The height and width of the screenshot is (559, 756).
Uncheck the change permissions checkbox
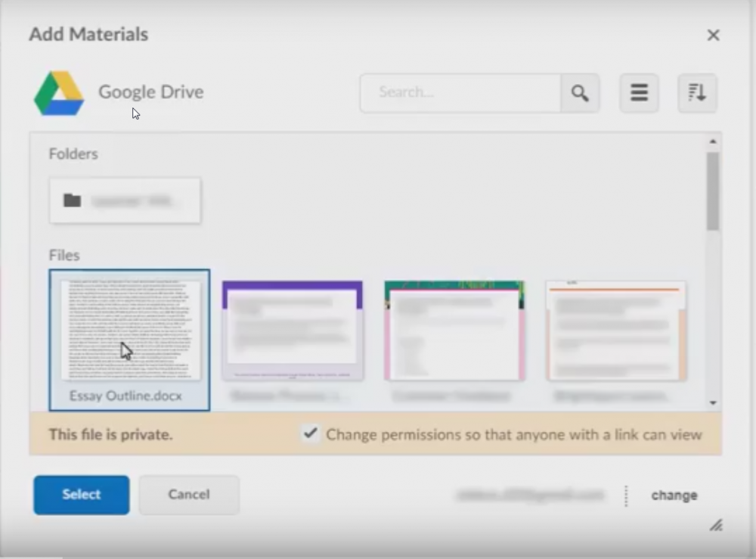click(x=310, y=435)
